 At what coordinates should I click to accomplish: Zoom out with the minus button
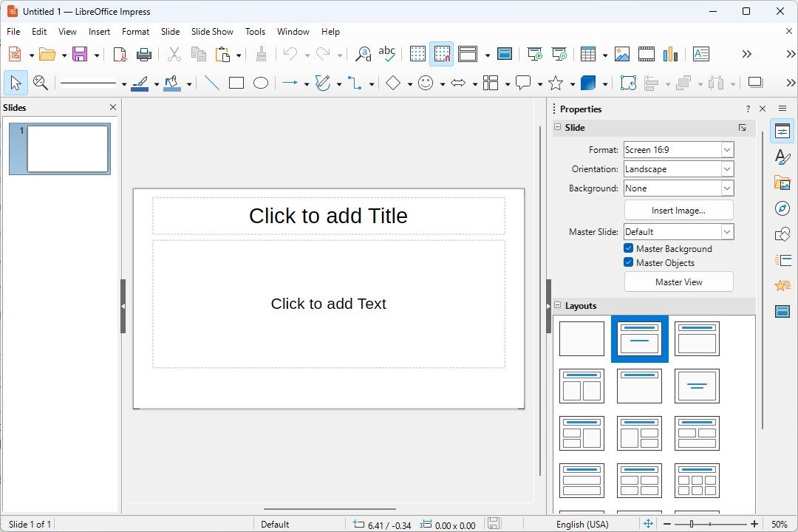point(666,524)
